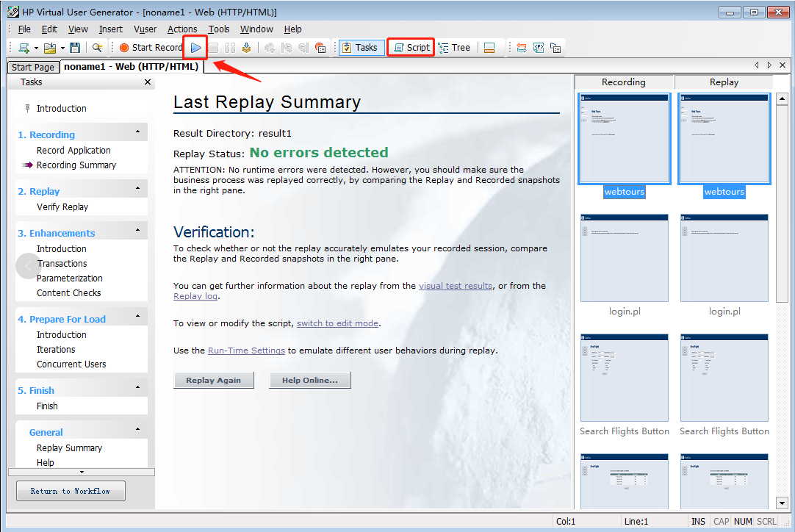Collapse the General section
This screenshot has width=795, height=532.
[137, 429]
